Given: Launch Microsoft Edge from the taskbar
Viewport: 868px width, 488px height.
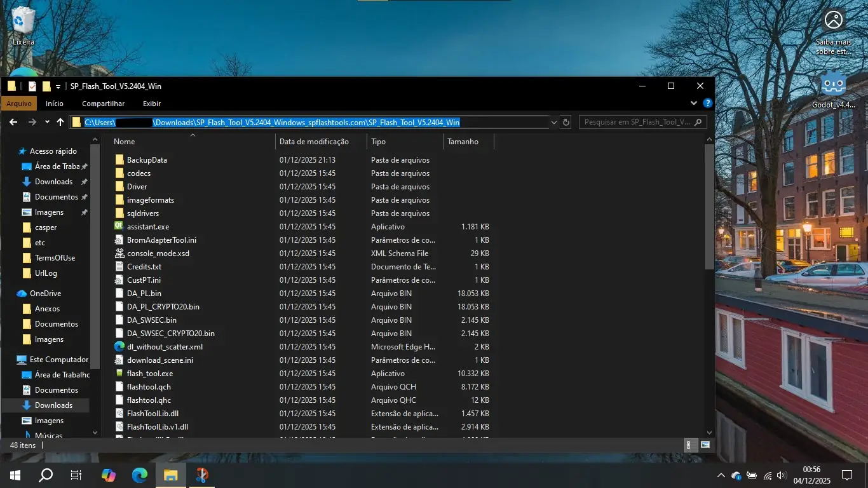Looking at the screenshot, I should (140, 475).
